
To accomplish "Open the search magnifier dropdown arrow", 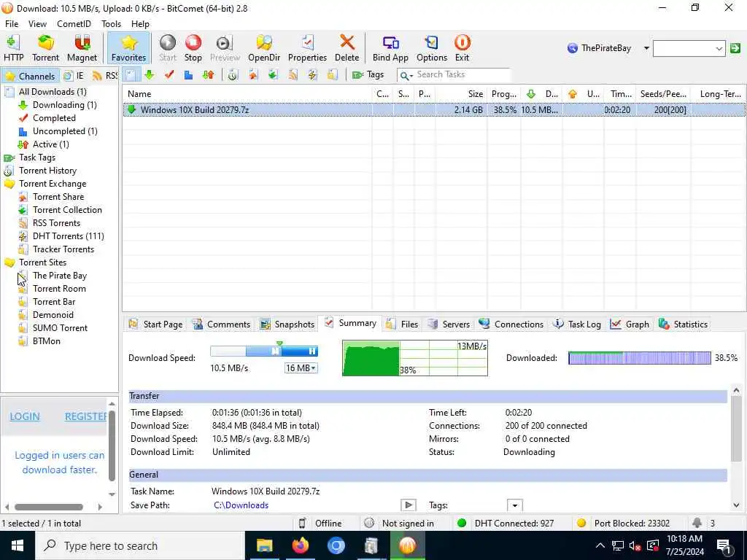I will click(411, 76).
